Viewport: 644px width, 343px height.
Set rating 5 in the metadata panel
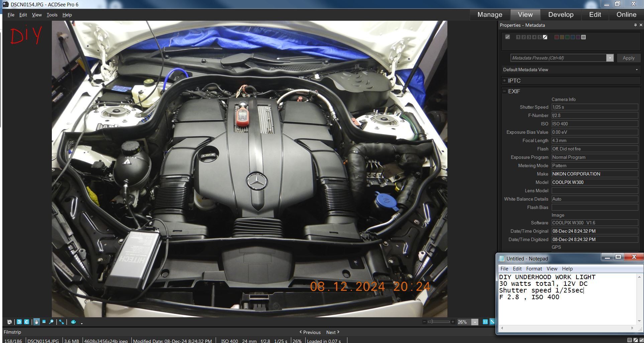(x=540, y=37)
